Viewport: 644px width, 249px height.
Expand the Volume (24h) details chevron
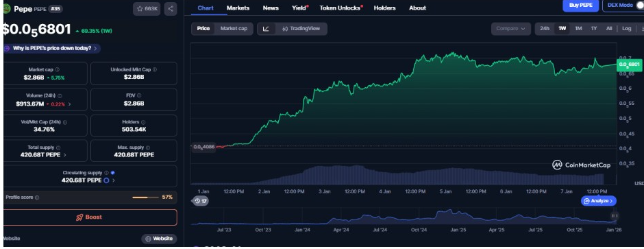(x=69, y=104)
